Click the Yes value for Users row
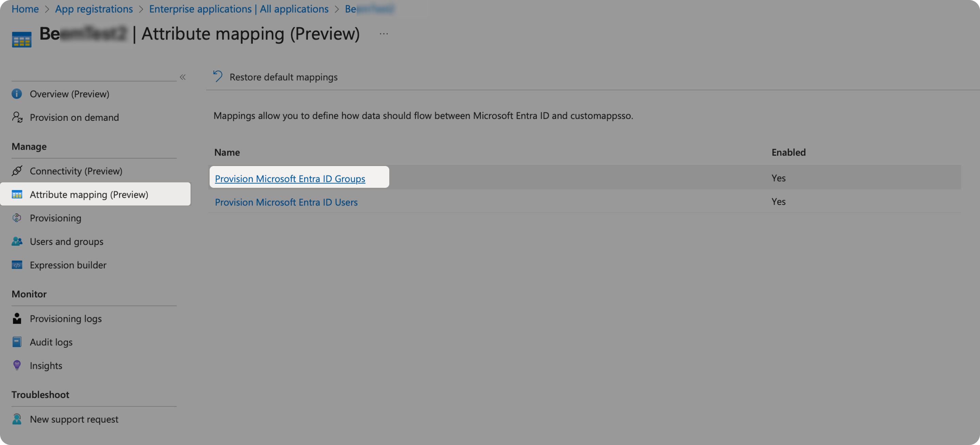This screenshot has height=445, width=980. 778,202
